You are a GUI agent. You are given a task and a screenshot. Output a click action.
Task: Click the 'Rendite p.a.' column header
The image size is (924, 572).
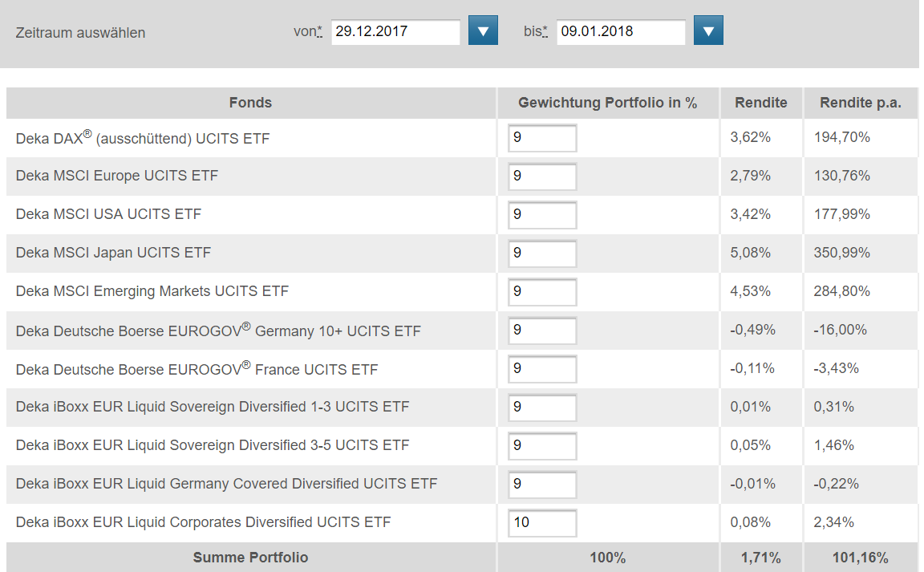coord(860,103)
